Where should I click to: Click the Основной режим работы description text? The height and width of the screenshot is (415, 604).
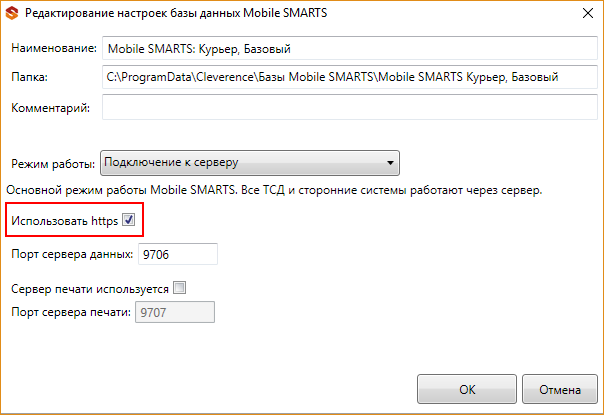pos(274,190)
